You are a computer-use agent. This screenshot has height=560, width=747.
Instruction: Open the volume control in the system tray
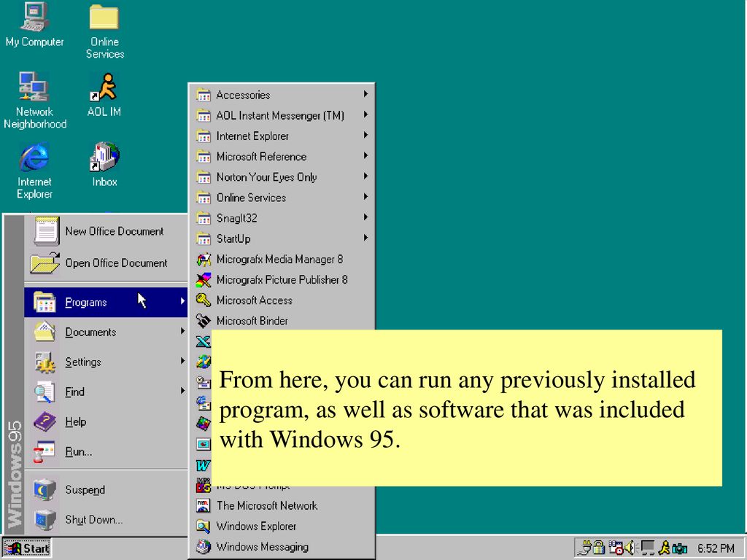pos(629,547)
